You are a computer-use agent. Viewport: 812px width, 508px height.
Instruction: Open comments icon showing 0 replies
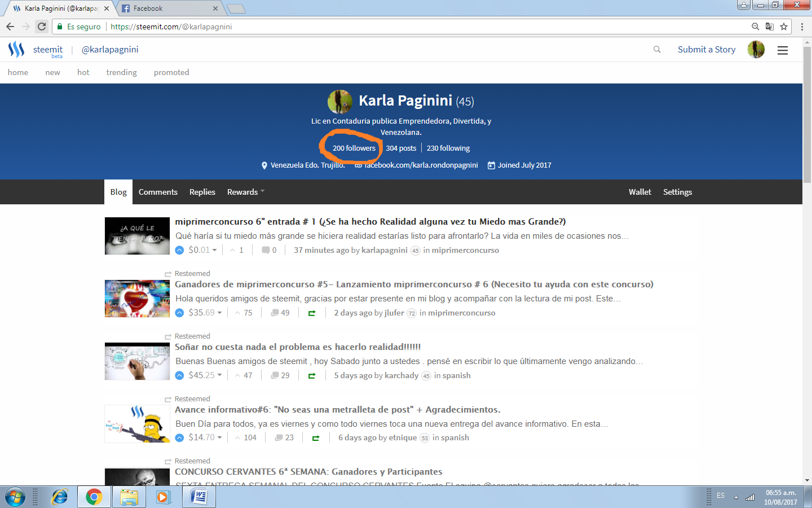[x=266, y=250]
